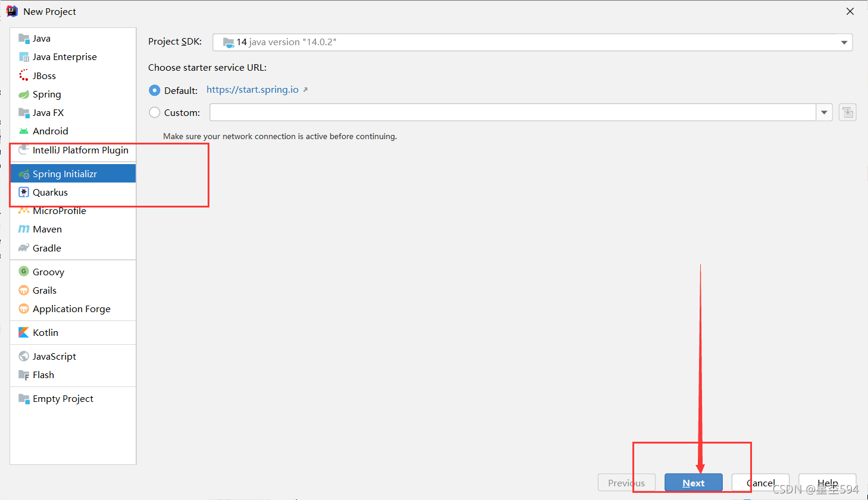Click the Gradle elephant icon

[24, 248]
